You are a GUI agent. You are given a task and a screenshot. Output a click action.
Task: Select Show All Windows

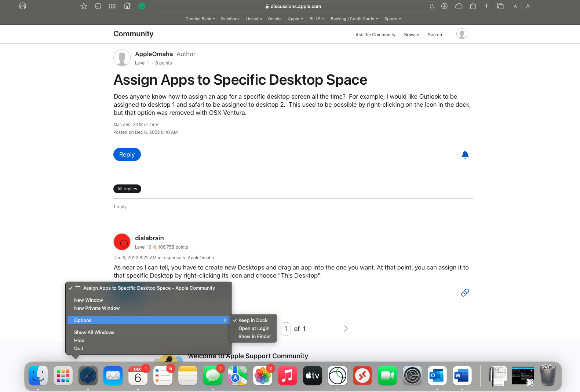[x=94, y=333]
